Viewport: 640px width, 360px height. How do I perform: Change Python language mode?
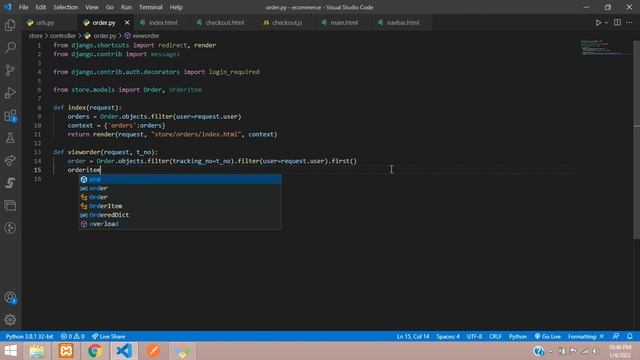click(518, 336)
